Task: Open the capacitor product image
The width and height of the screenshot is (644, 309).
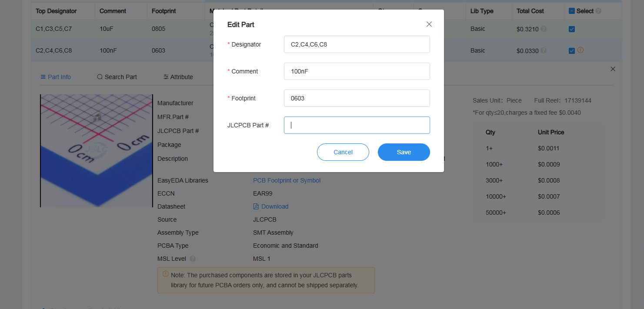Action: 97,151
